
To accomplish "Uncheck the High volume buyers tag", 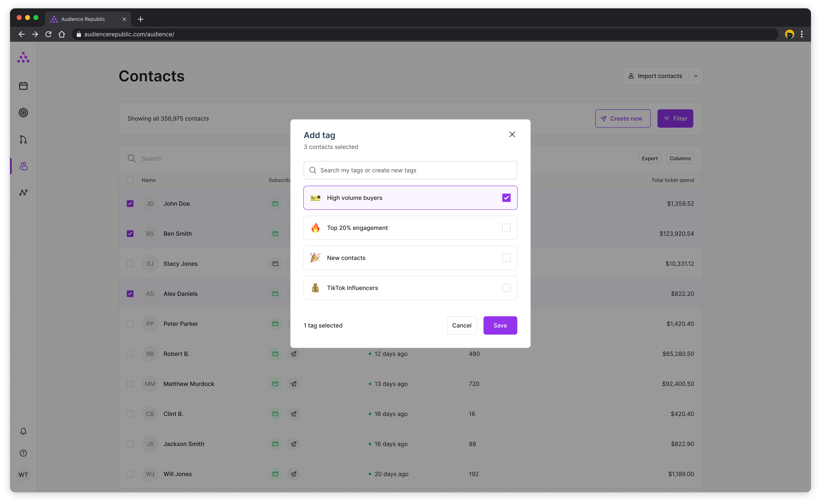I will (506, 198).
